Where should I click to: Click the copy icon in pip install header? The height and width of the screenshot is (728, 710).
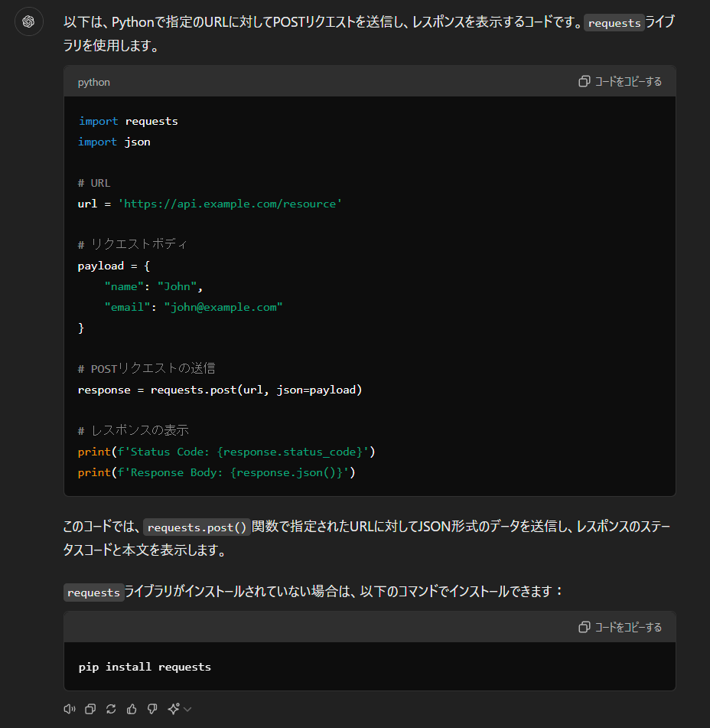coord(585,627)
